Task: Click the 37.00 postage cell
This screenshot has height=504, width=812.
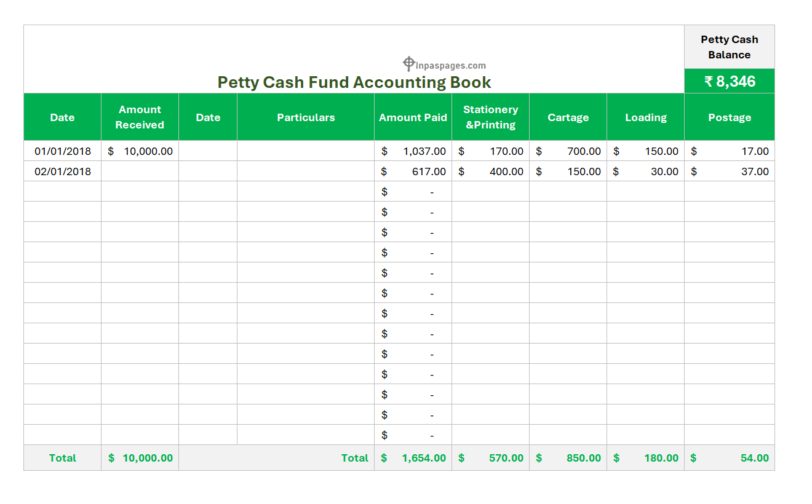Action: pyautogui.click(x=730, y=171)
